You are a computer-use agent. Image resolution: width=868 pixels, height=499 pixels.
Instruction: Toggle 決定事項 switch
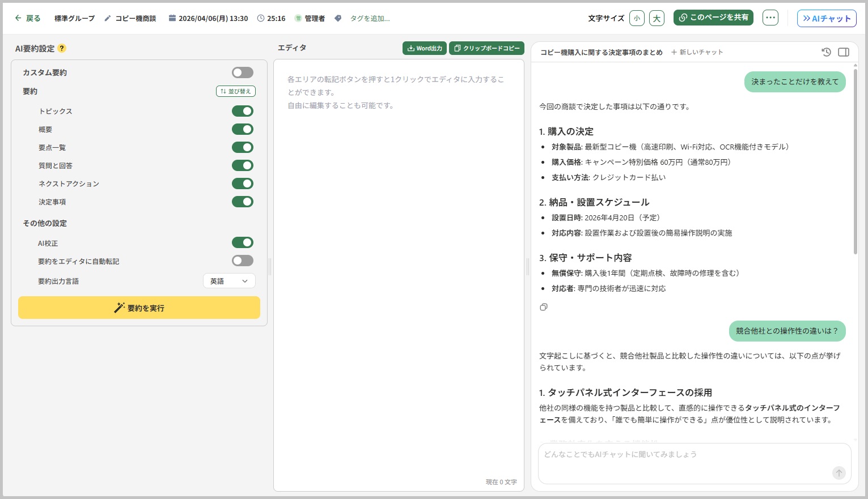point(243,202)
